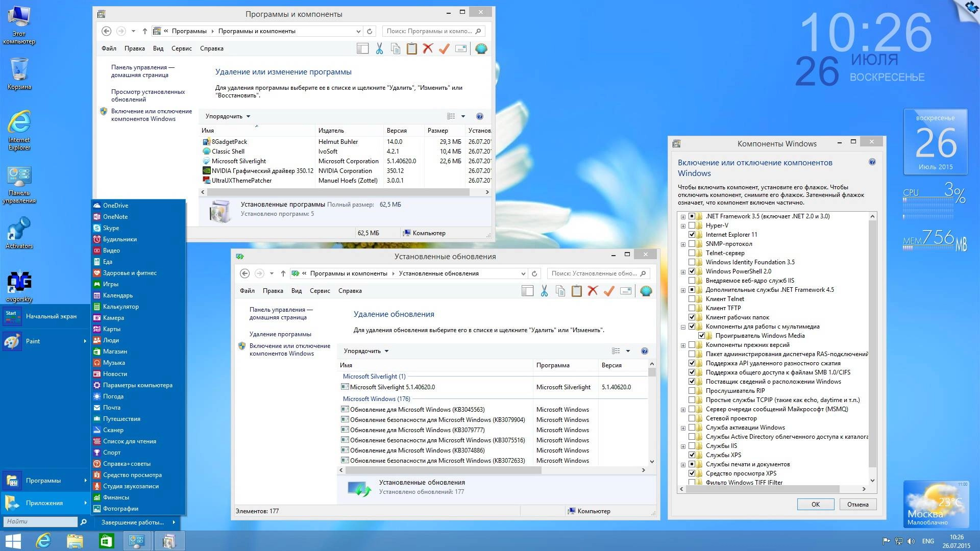
Task: Select the Cut icon in the toolbar
Action: coord(379,48)
